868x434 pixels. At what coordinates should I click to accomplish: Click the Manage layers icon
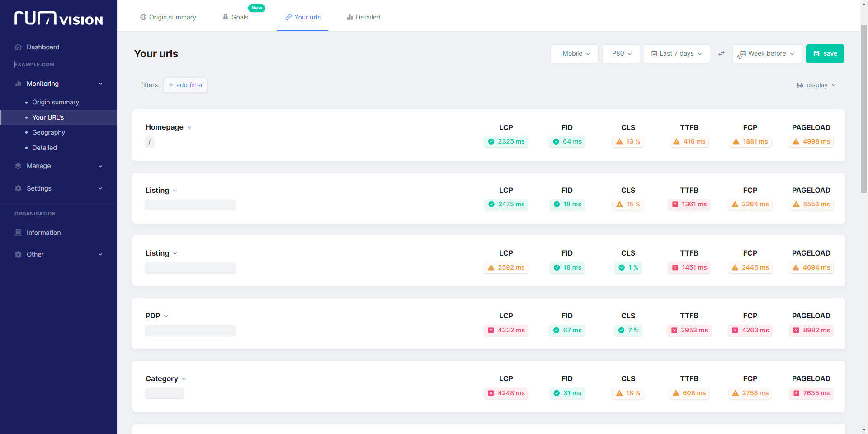tap(18, 166)
